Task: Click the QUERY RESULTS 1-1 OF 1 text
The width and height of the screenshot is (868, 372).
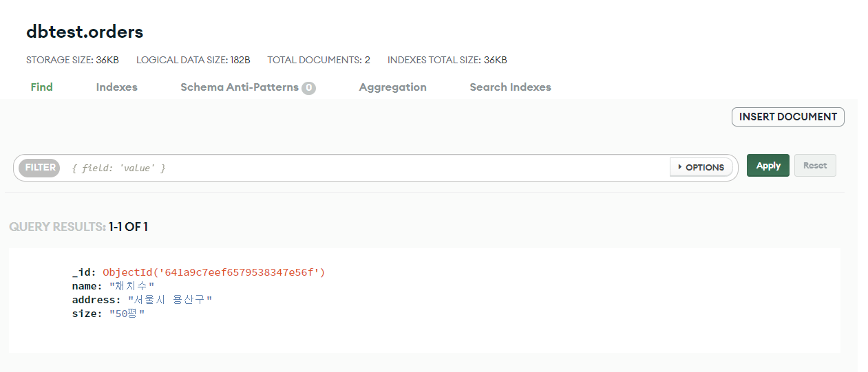Action: 78,227
